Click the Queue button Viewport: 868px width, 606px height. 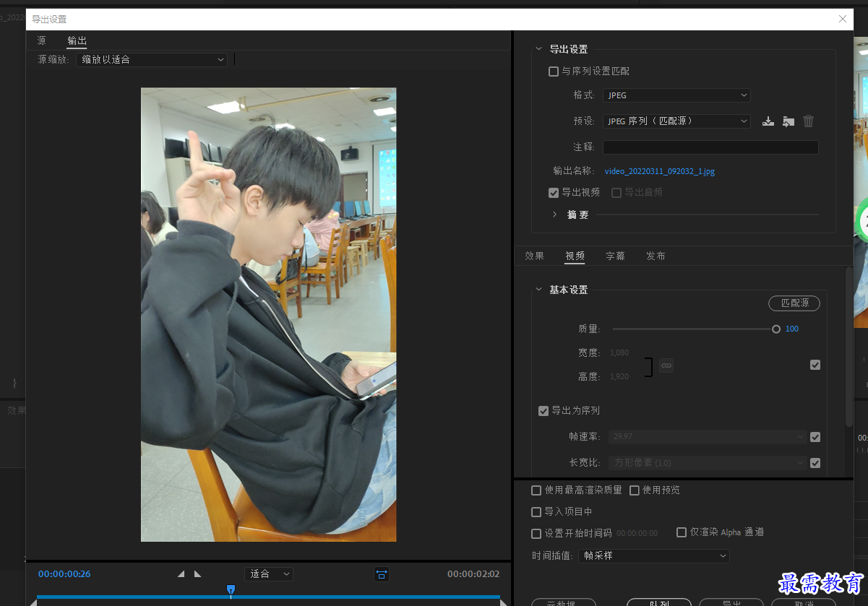coord(659,602)
